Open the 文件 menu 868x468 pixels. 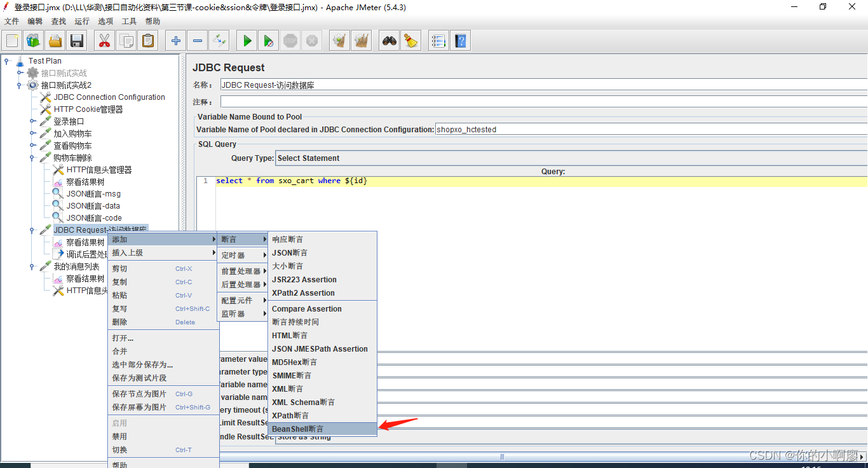[11, 21]
